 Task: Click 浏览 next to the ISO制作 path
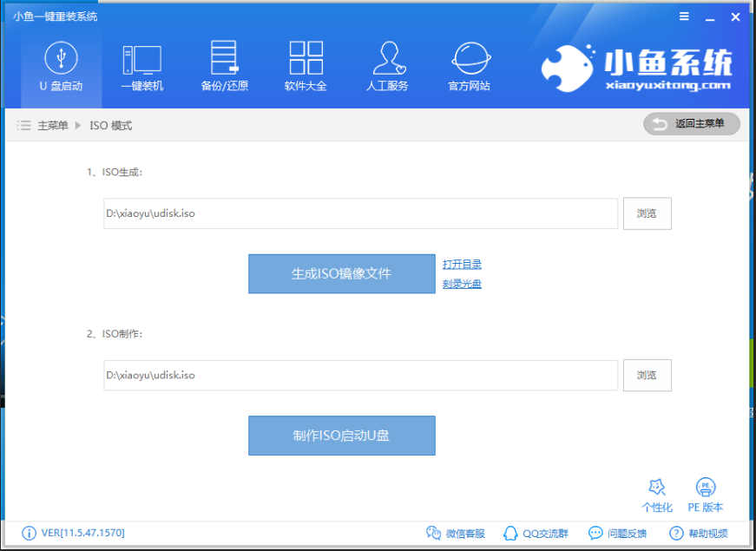click(x=647, y=375)
